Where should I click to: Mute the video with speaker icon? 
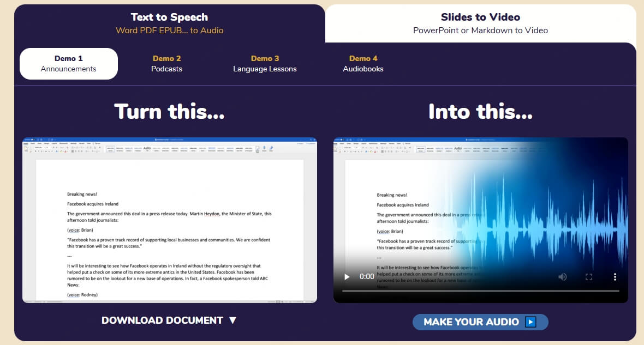pyautogui.click(x=563, y=277)
